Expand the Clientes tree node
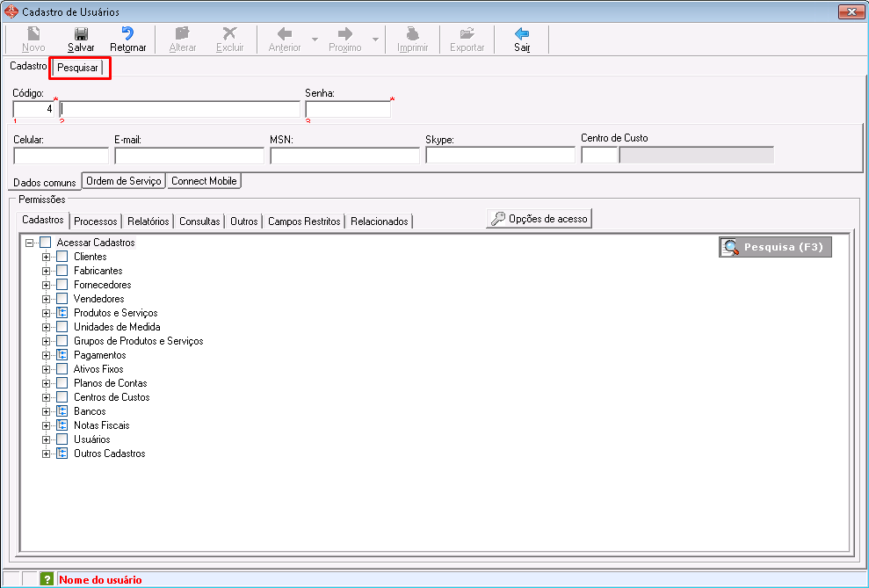The height and width of the screenshot is (588, 869). [46, 257]
